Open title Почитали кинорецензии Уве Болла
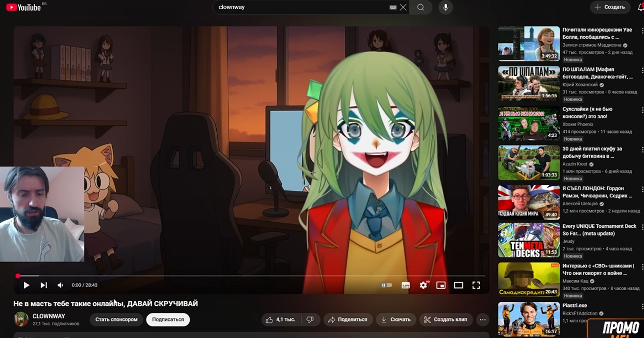 point(597,33)
